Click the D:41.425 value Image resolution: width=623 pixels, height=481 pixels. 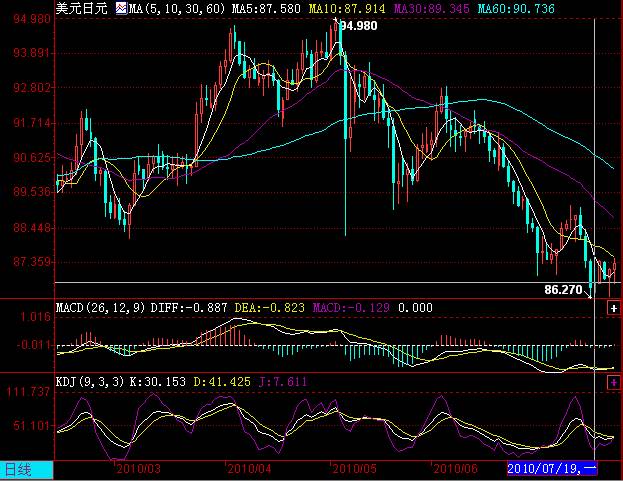(222, 382)
